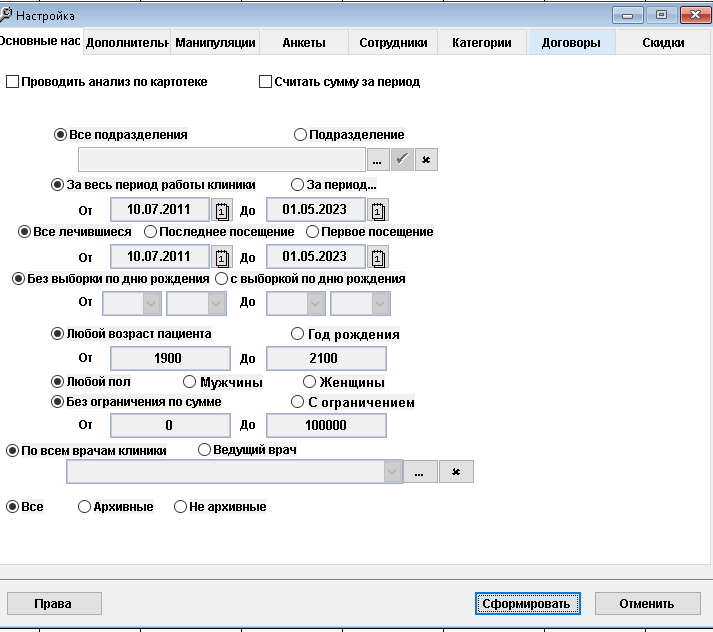Open the first birthday От dropdown
This screenshot has height=632, width=713.
(x=151, y=303)
